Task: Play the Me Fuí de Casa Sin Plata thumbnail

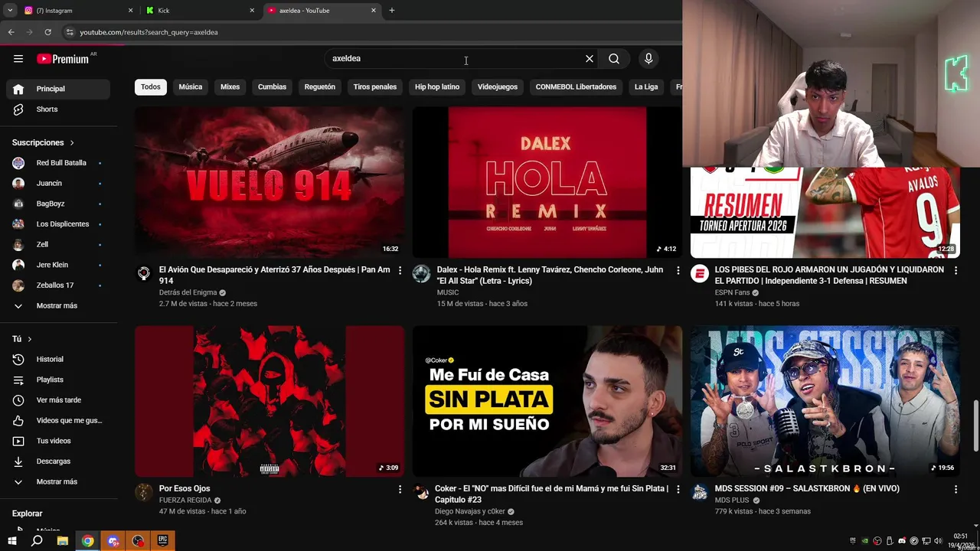Action: click(547, 402)
